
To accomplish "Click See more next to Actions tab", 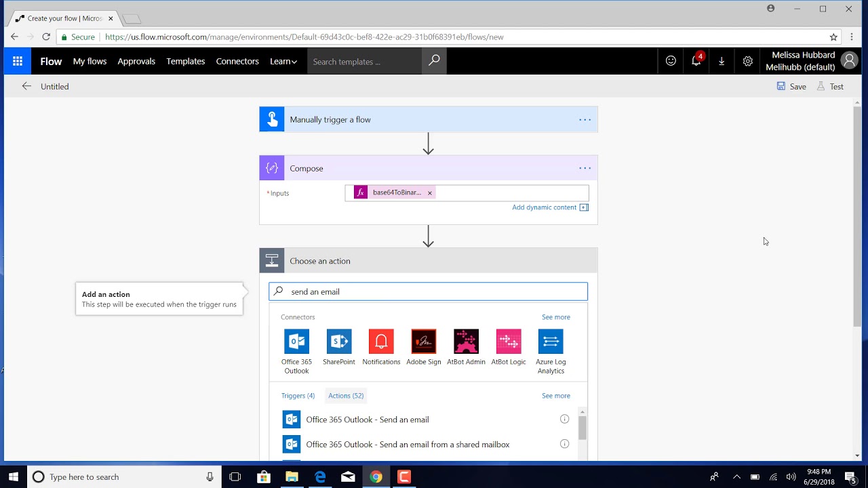I will coord(556,395).
